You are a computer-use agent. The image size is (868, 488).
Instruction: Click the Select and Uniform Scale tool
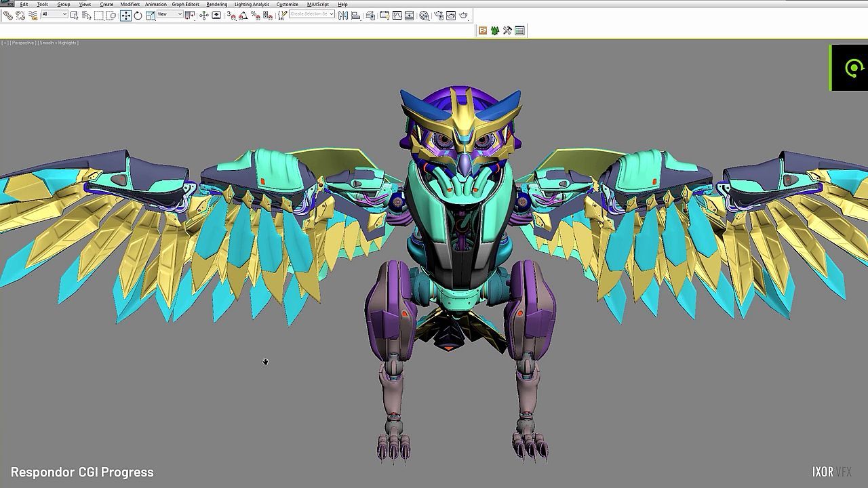coord(150,15)
